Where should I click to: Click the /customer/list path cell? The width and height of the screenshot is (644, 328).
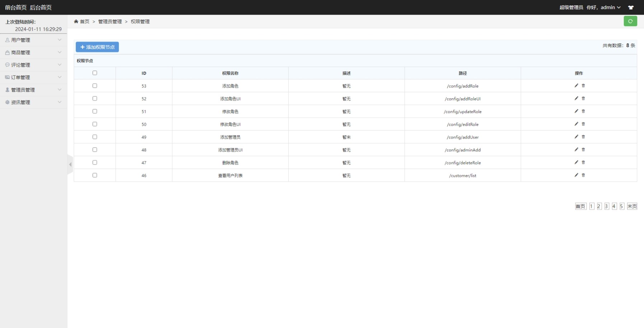[463, 176]
